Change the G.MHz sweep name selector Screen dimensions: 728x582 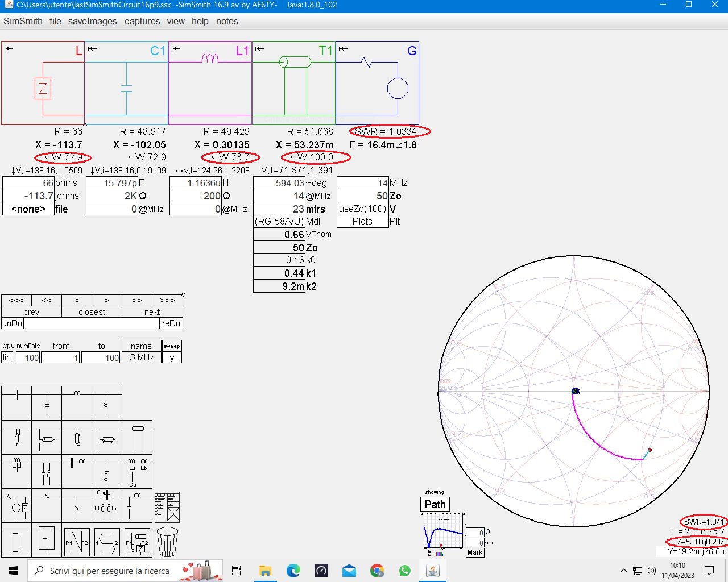142,357
